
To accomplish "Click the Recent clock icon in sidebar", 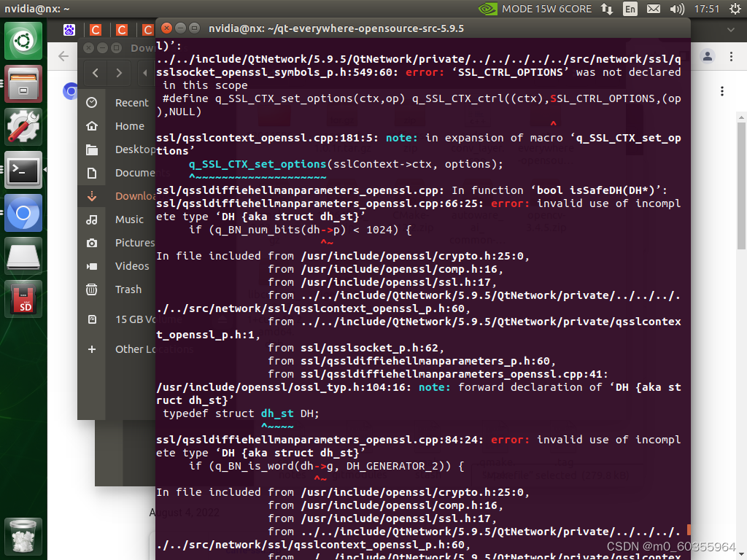I will coord(92,103).
